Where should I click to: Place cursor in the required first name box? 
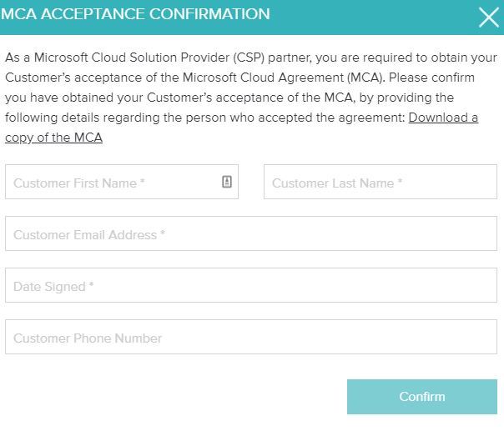(x=113, y=183)
